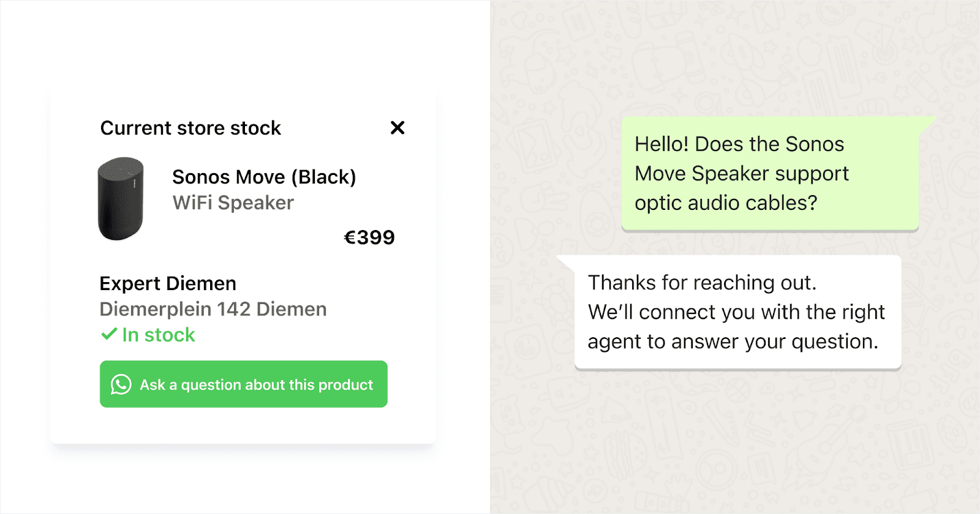Click the WhatsApp logo icon
The image size is (980, 514).
point(121,384)
